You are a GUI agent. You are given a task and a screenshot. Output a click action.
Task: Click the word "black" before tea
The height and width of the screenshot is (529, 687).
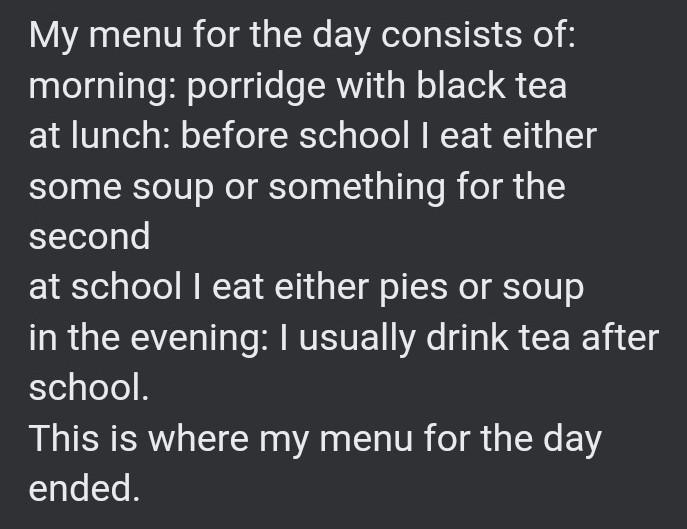tap(460, 85)
